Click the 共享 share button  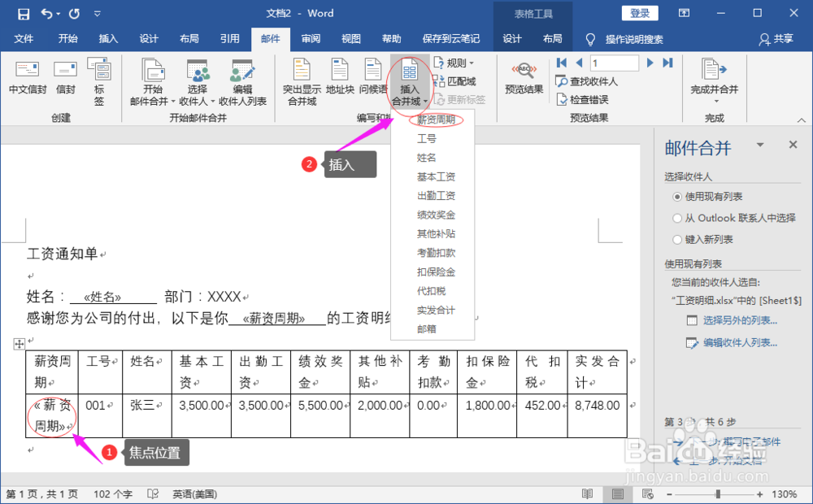click(776, 39)
